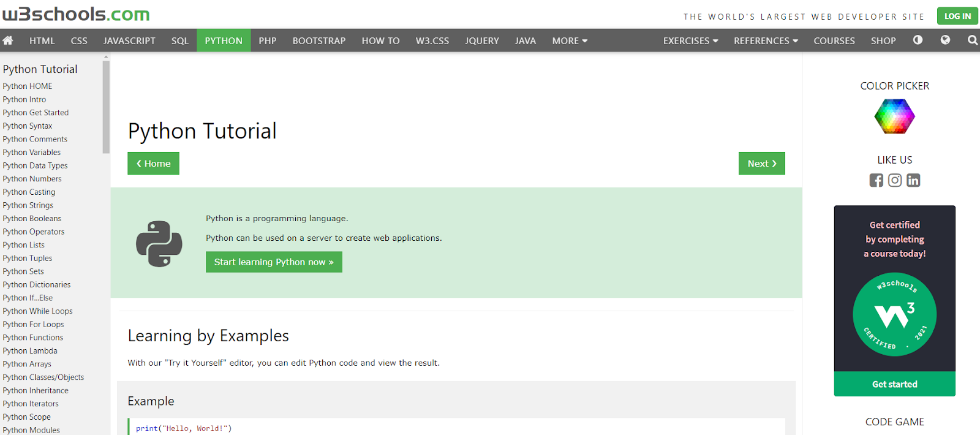Open Python Lambda link

click(x=30, y=351)
